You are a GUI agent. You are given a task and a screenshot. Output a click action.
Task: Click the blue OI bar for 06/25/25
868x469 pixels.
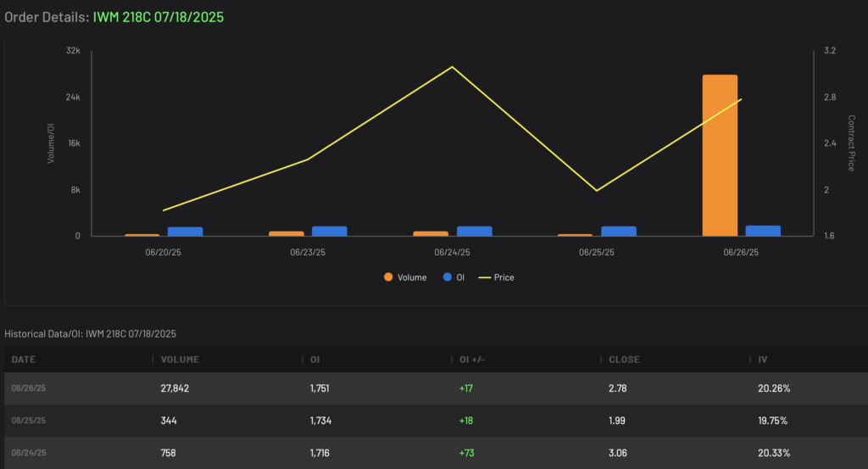[x=619, y=232]
